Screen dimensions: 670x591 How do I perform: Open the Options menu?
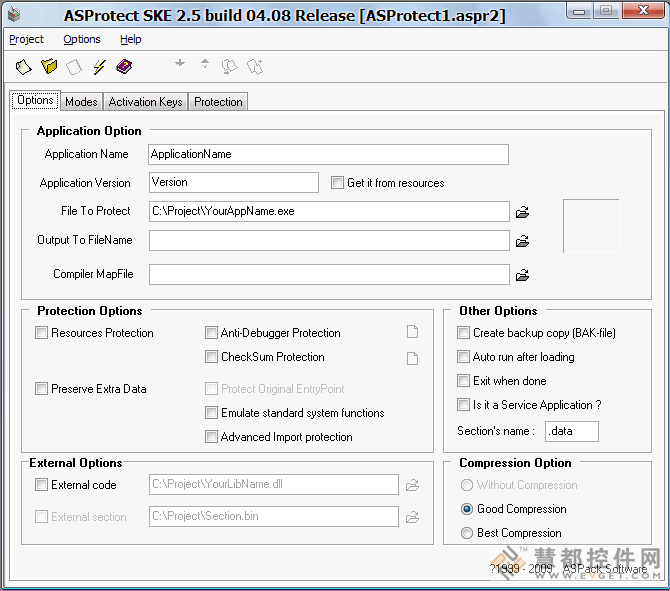point(82,39)
